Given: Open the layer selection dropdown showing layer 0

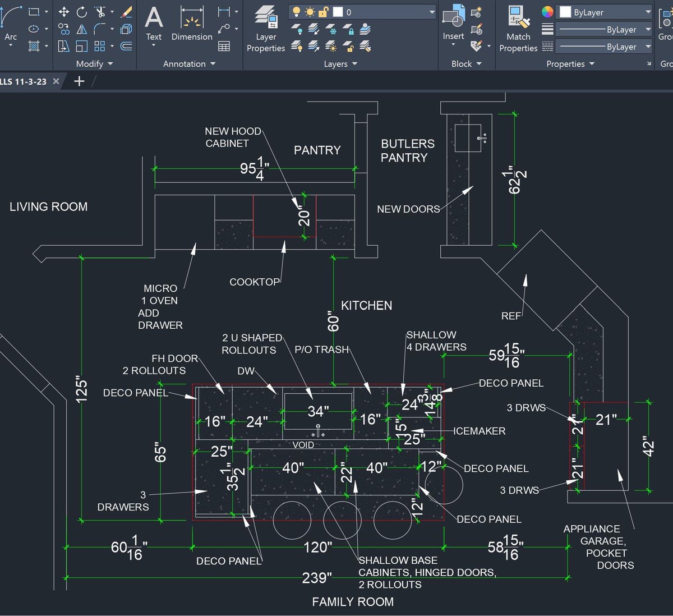Looking at the screenshot, I should [431, 11].
